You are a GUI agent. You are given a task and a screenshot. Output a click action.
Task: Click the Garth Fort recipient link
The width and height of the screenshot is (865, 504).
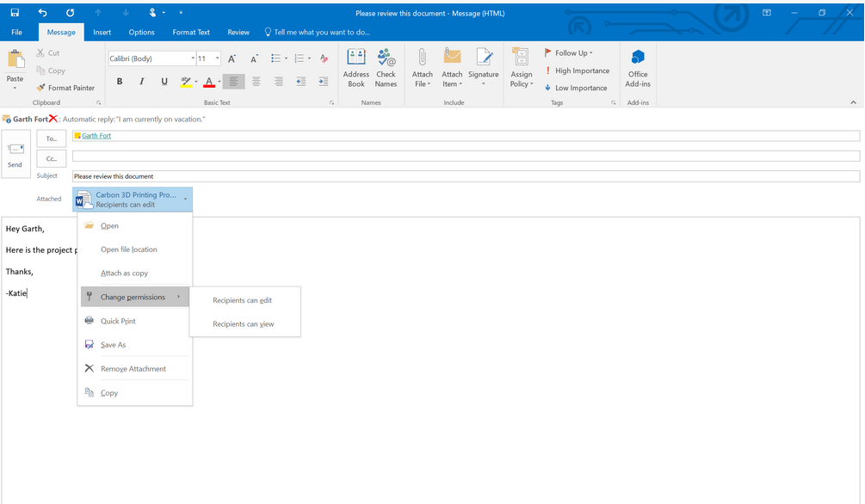click(96, 136)
